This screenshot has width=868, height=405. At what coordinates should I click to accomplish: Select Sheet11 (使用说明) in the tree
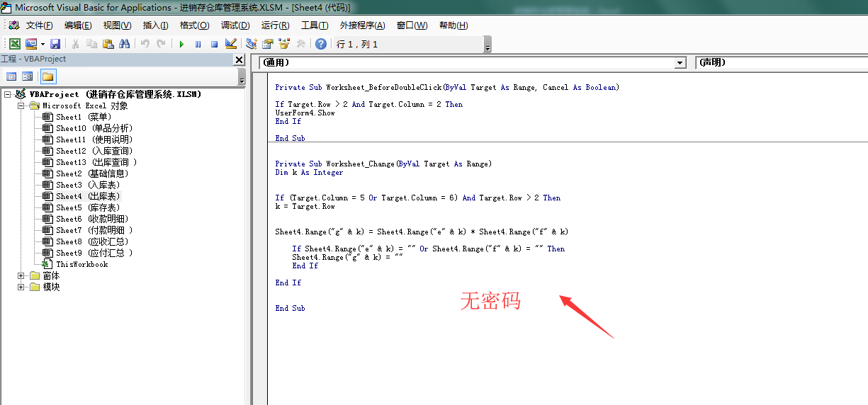point(94,139)
